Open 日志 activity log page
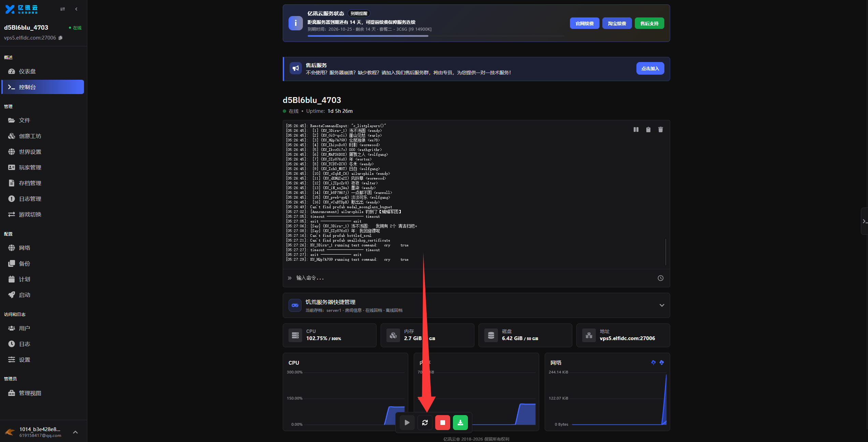Screen dimensions: 868x442 click(x=43, y=344)
